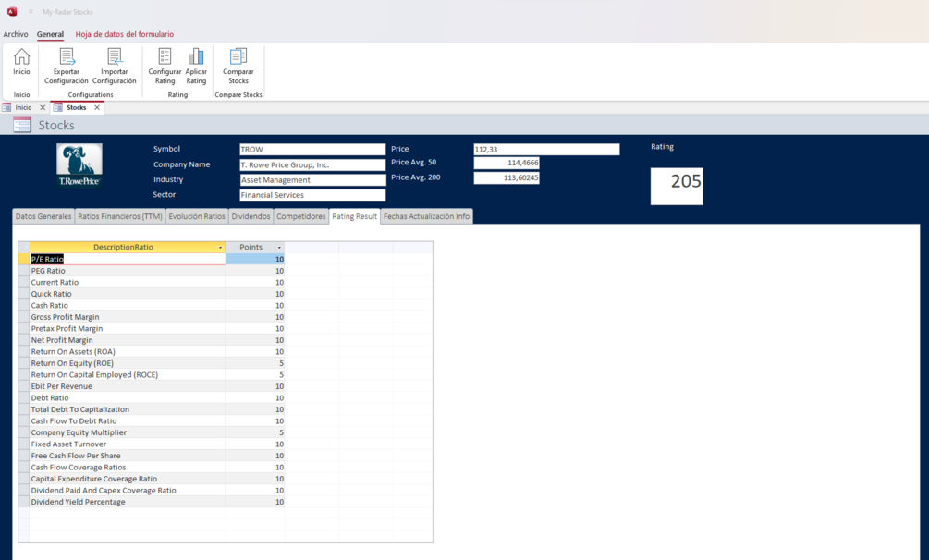
Task: Run Aplicar Rating from the ribbon
Action: [196, 67]
